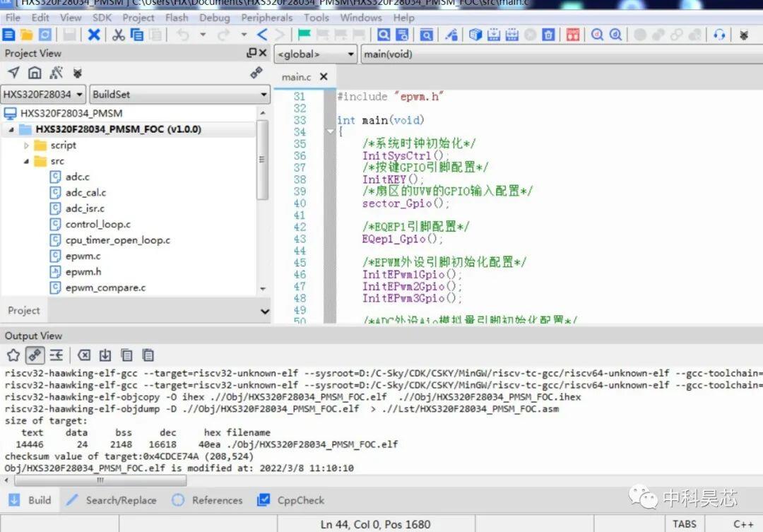Collapse the HXS320F28034_PMSM_FOC project node
The image size is (763, 532).
click(11, 129)
